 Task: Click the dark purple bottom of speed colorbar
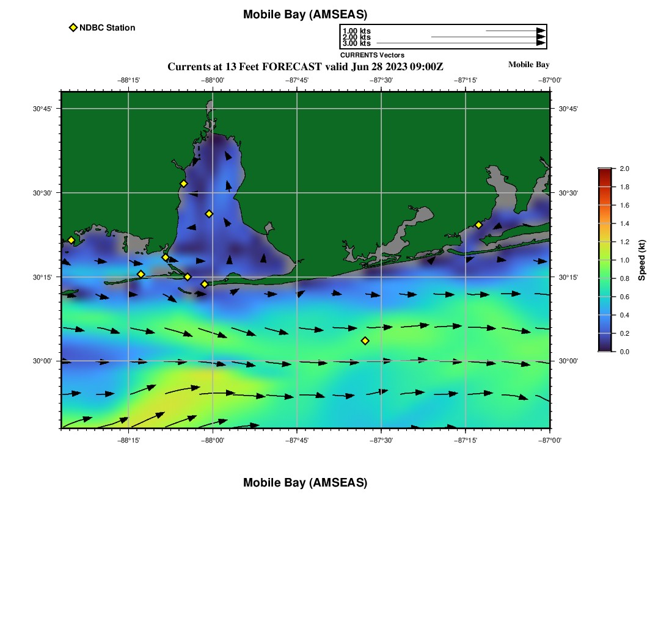[605, 349]
